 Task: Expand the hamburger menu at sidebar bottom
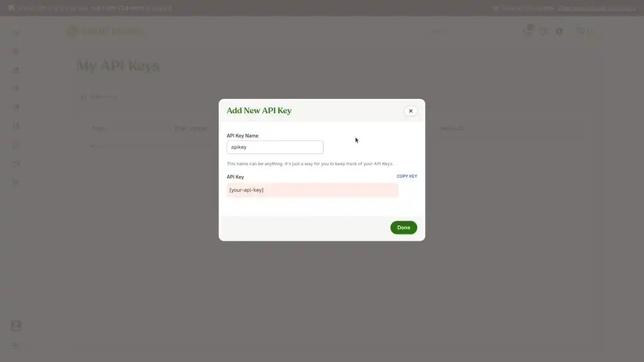(16, 346)
